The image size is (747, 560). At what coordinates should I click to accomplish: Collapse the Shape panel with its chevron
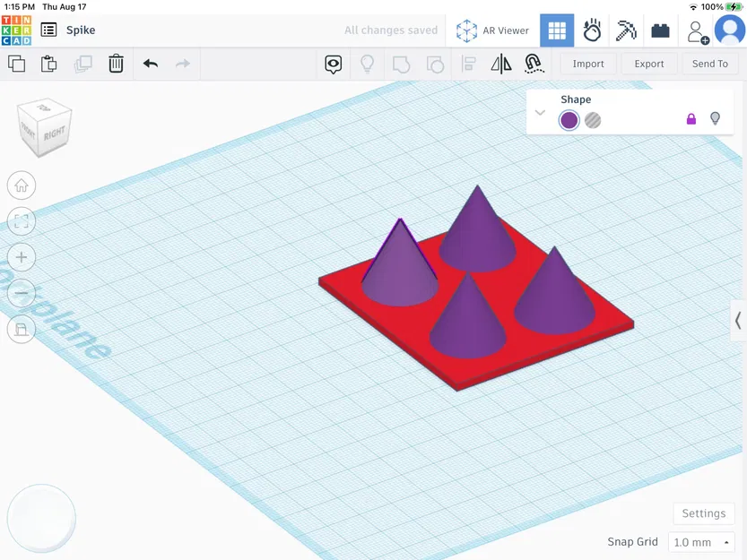pyautogui.click(x=540, y=113)
